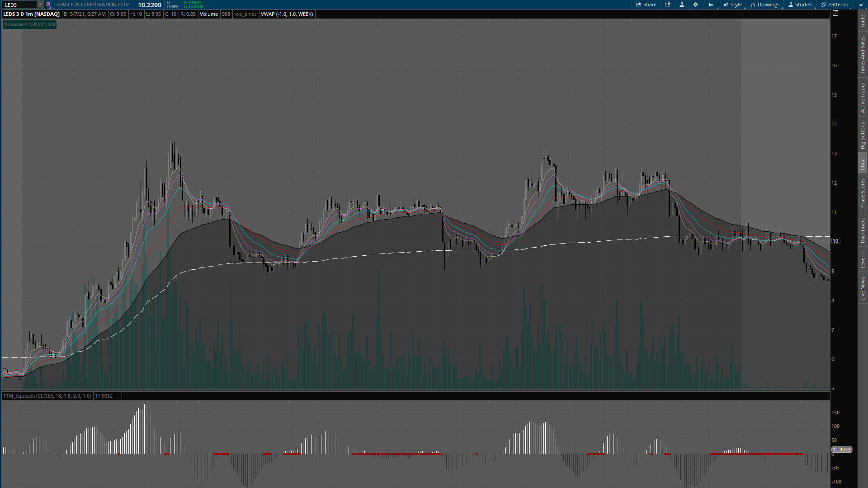Toggle the VWAP study label
868x488 pixels.
(287, 14)
